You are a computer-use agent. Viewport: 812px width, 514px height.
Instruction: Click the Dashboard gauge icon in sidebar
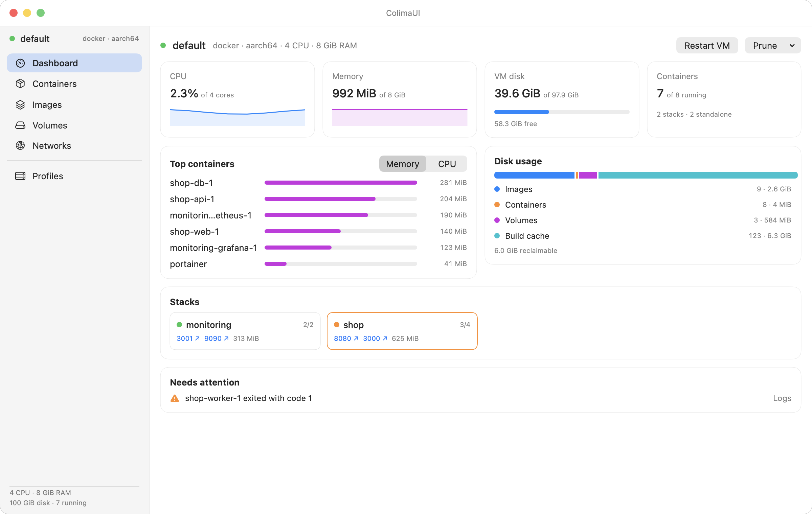20,63
